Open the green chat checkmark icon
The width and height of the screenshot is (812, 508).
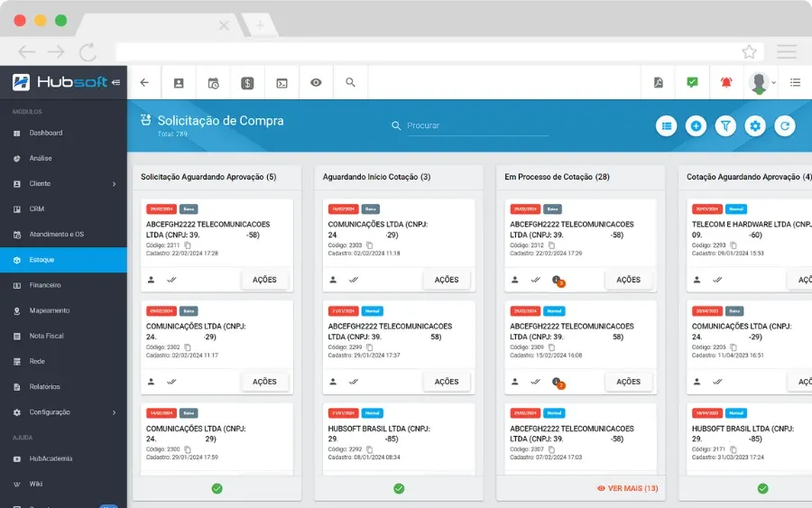(x=692, y=82)
